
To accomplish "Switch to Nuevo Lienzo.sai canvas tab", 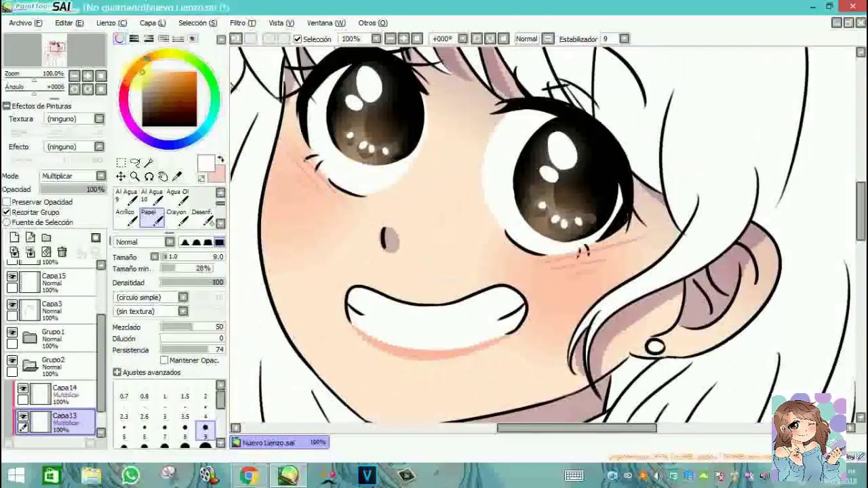I will tap(279, 443).
